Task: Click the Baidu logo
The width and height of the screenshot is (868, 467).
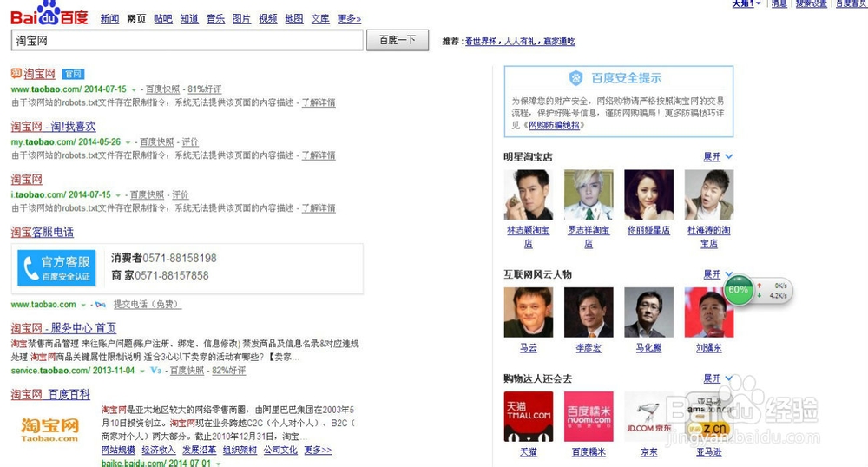Action: [49, 13]
